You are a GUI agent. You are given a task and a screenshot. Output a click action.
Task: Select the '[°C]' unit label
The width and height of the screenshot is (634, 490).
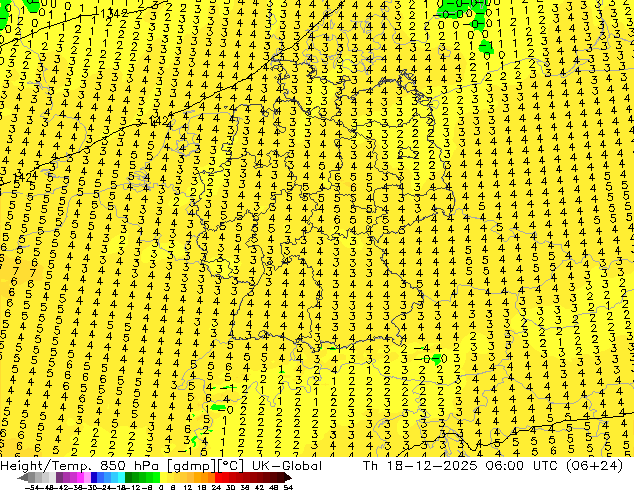point(231,466)
